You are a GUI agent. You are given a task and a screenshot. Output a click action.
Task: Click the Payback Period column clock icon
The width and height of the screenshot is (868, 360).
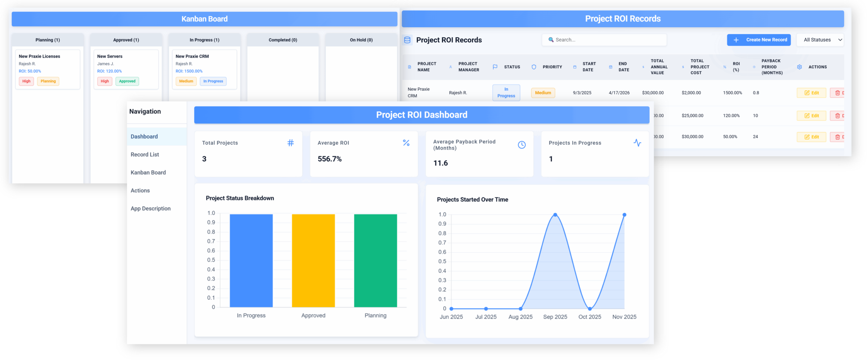click(x=754, y=67)
